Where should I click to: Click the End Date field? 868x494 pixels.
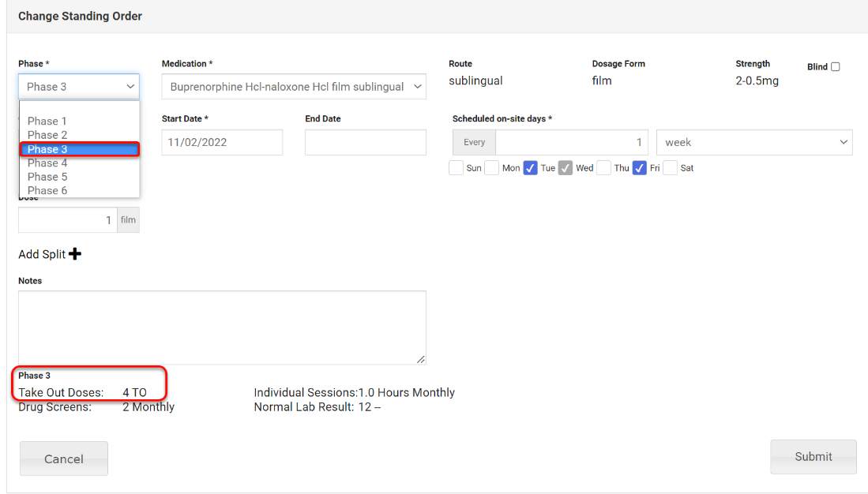pos(365,143)
